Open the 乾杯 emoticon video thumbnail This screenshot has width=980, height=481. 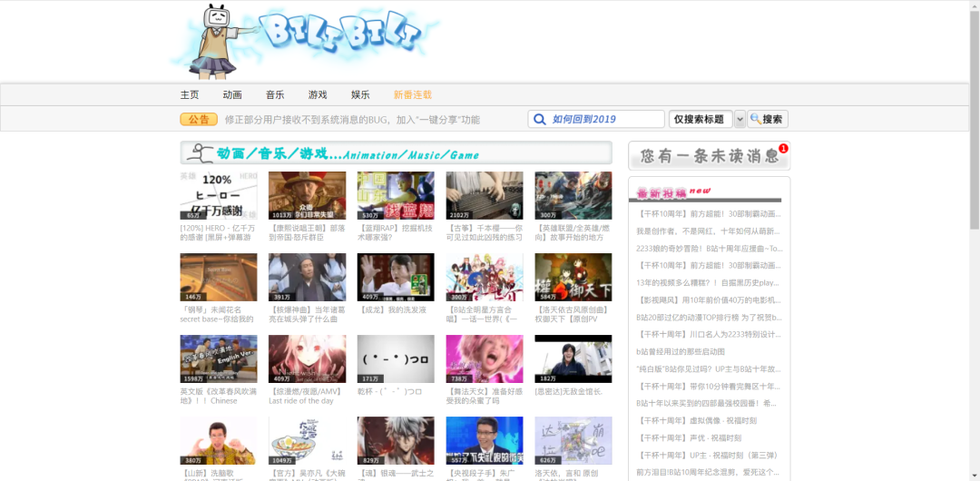(396, 359)
